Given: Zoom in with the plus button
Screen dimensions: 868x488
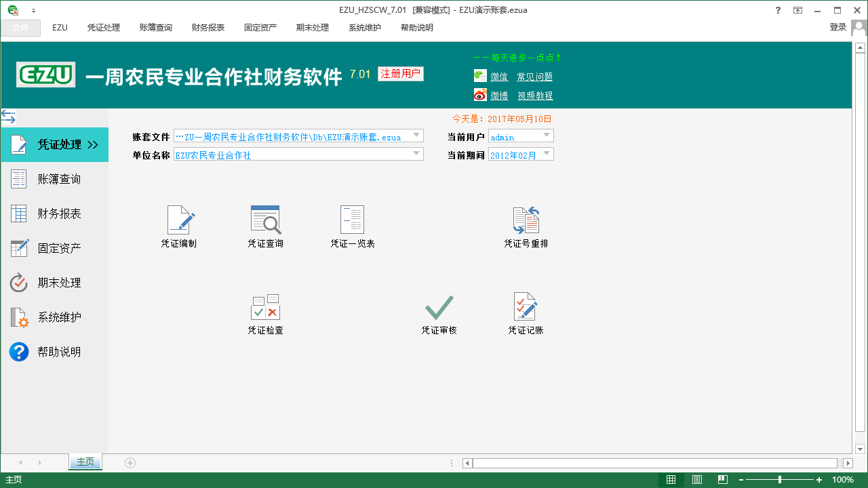Looking at the screenshot, I should 819,480.
